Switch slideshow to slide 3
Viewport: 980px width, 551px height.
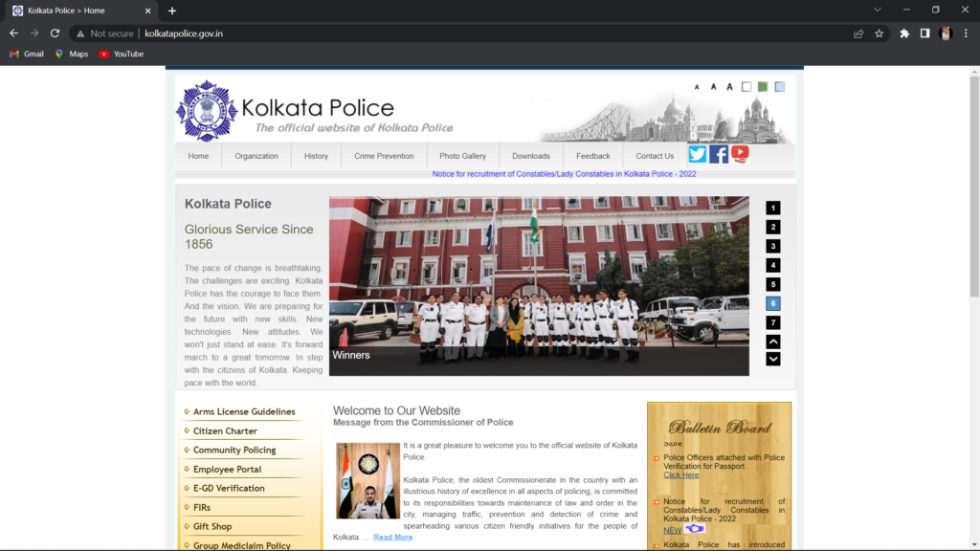pos(773,246)
